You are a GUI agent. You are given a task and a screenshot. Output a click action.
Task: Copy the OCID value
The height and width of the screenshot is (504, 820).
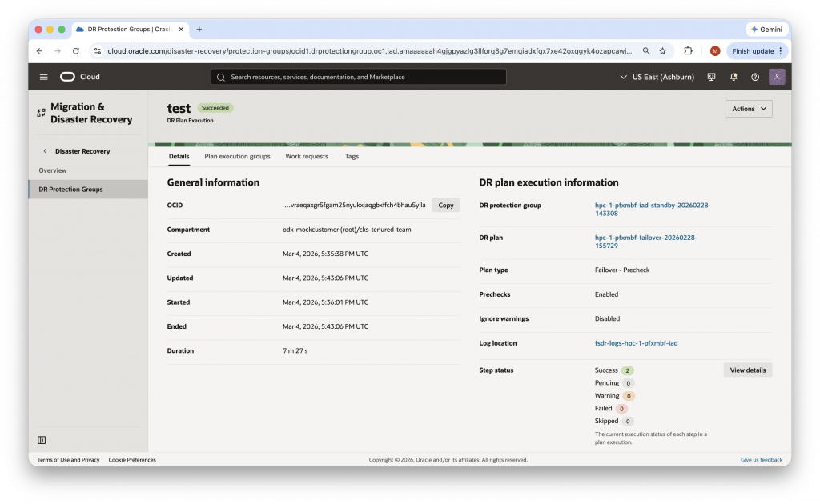tap(445, 205)
